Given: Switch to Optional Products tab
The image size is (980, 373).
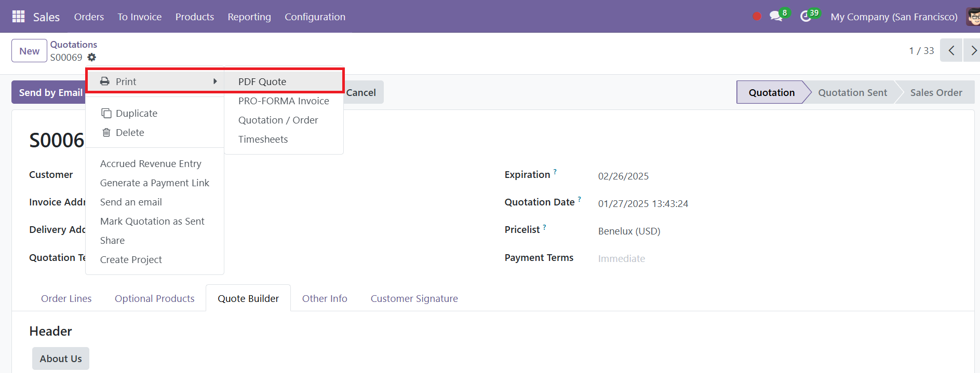Looking at the screenshot, I should [154, 298].
